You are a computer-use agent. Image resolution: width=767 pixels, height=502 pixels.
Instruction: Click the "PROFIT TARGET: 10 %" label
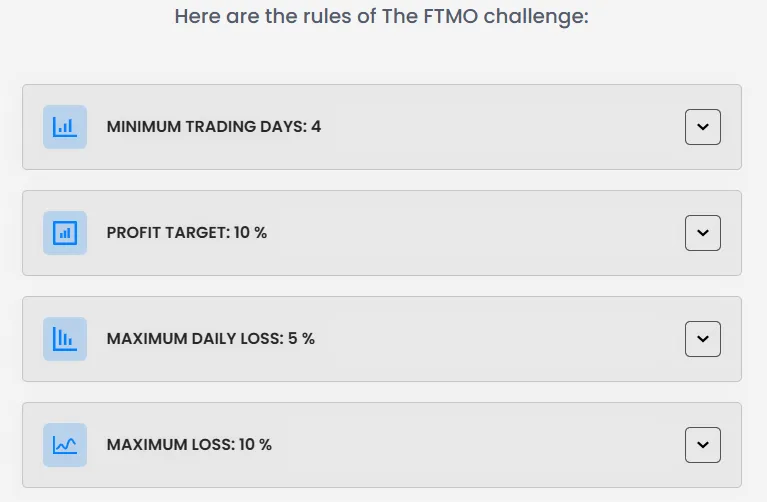point(186,233)
